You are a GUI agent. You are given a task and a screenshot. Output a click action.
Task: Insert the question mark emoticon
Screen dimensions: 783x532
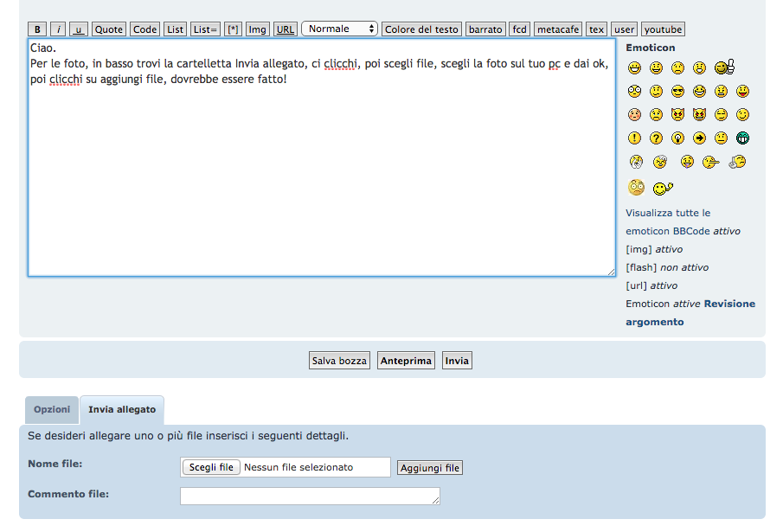click(656, 138)
